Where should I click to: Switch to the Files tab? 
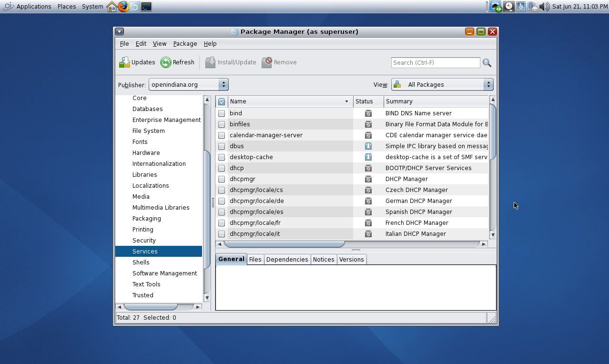(255, 259)
